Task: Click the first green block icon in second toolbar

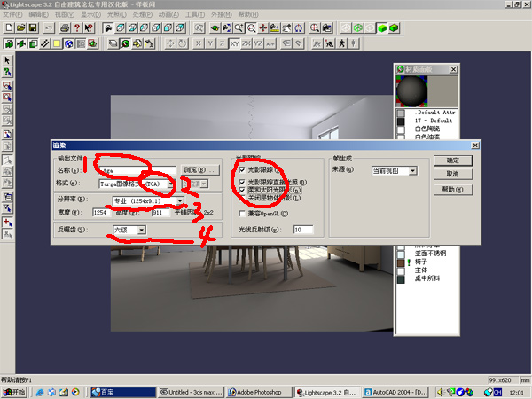Action: [9, 44]
